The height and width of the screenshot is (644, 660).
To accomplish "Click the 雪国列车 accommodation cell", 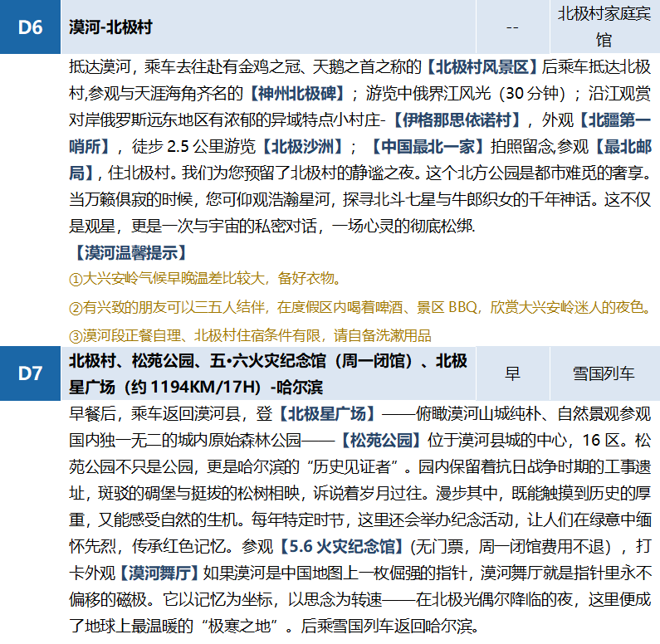I will (604, 373).
